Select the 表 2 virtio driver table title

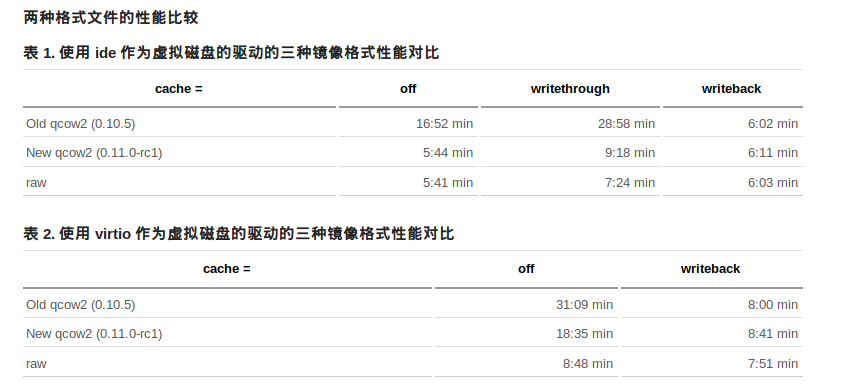point(239,234)
